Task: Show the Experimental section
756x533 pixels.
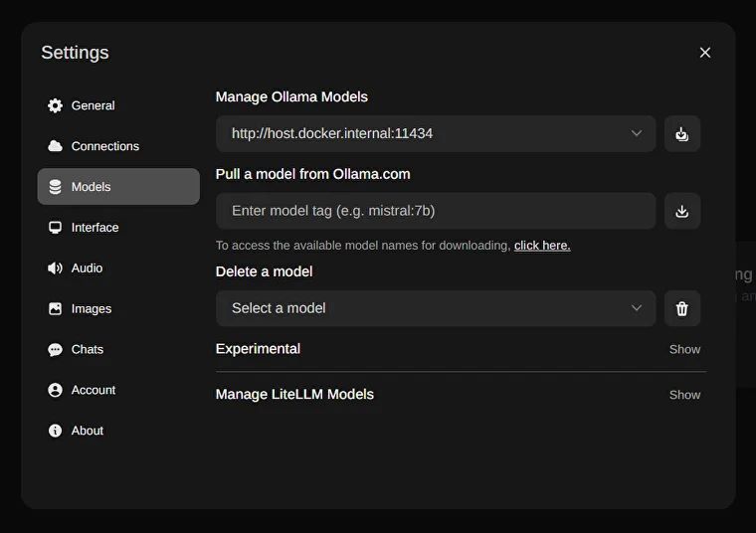Action: coord(684,349)
